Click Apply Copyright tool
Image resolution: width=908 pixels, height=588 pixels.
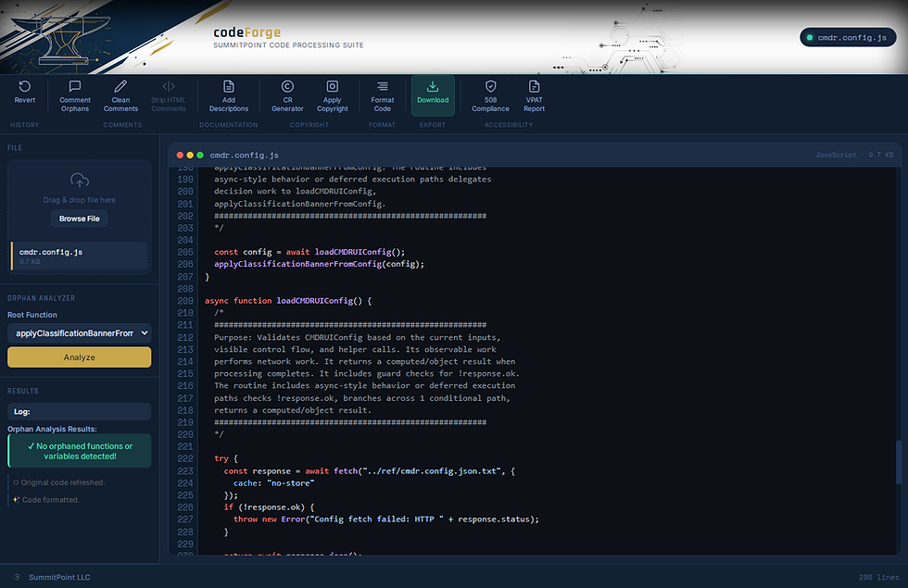(x=333, y=95)
